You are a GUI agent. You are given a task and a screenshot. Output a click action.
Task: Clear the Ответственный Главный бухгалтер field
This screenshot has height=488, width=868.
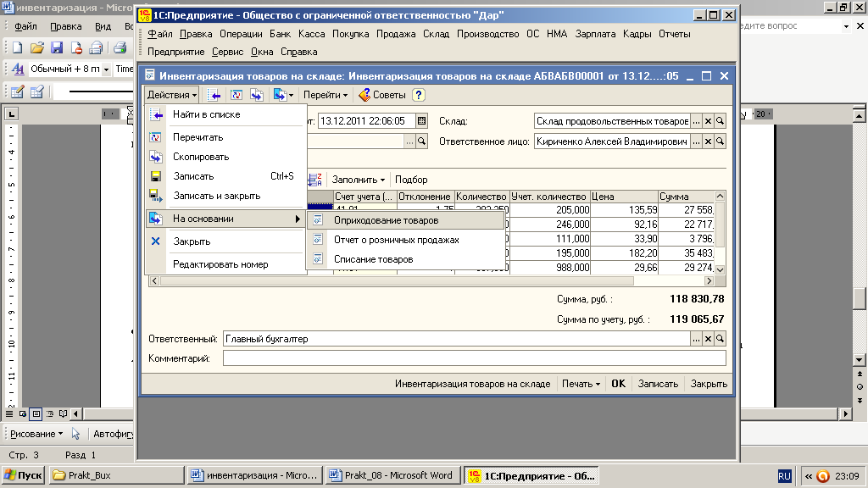(x=708, y=339)
